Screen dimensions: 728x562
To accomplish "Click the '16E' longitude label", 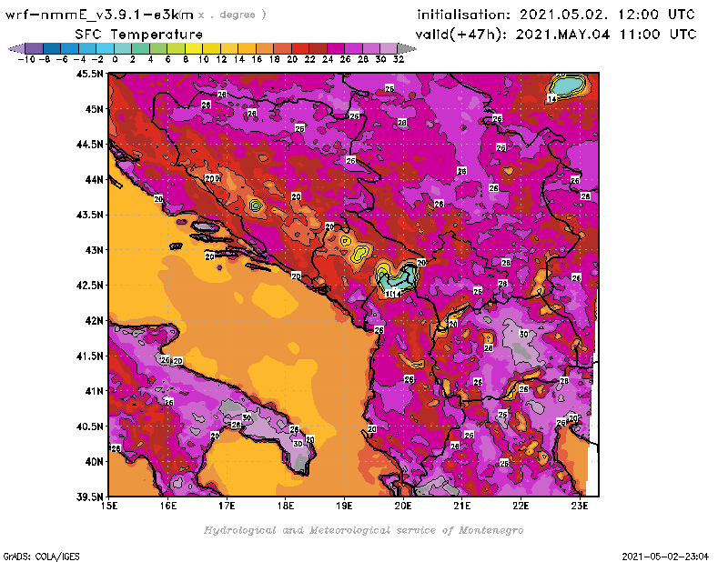I will (x=168, y=506).
